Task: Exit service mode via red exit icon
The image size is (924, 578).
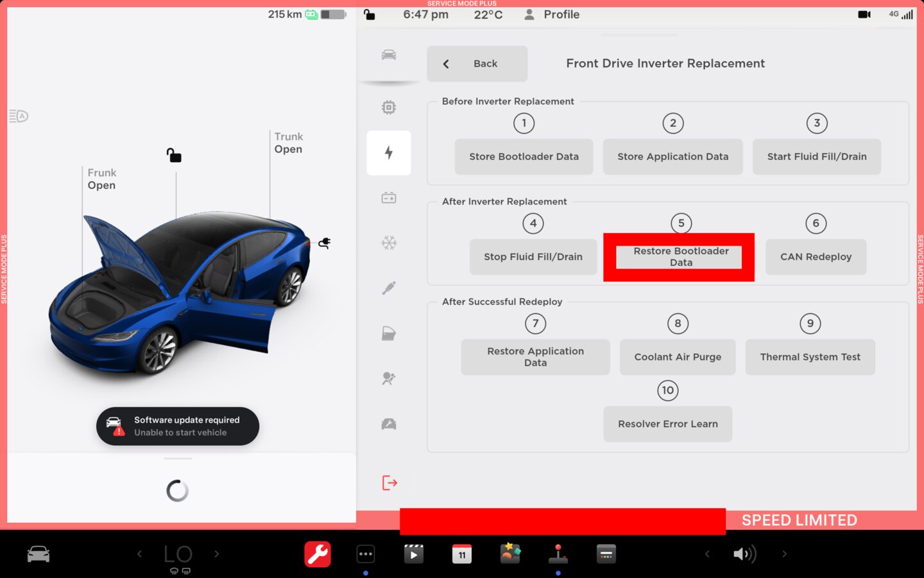Action: [389, 483]
